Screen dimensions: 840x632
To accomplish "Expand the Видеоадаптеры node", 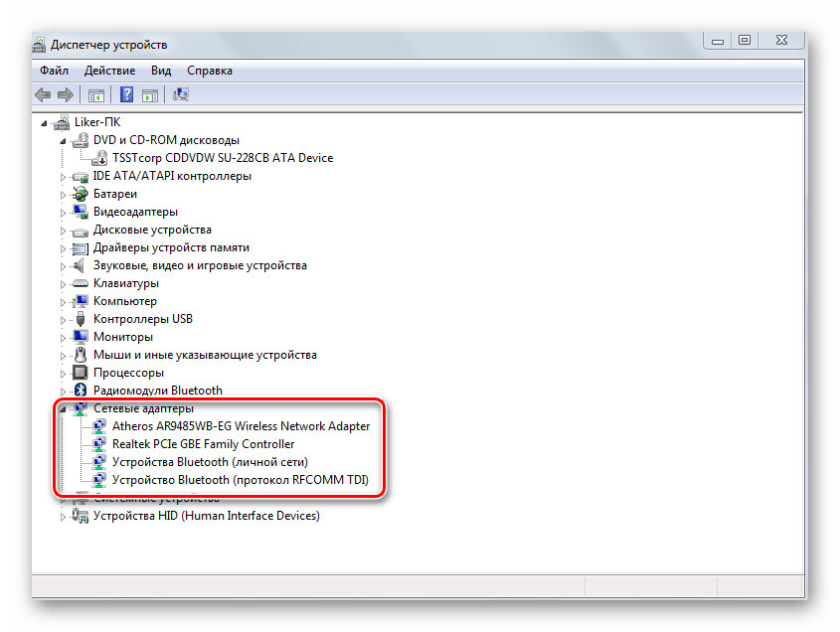I will click(x=63, y=213).
